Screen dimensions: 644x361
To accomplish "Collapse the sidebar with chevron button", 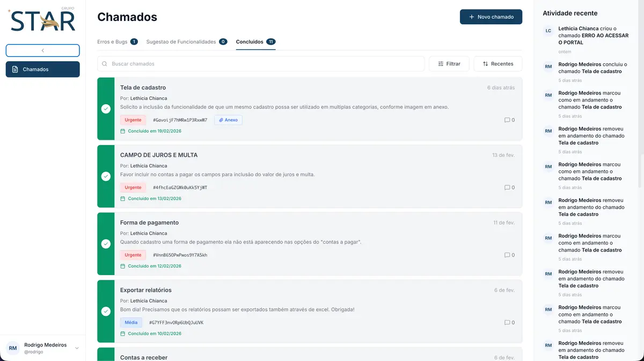I will click(42, 50).
